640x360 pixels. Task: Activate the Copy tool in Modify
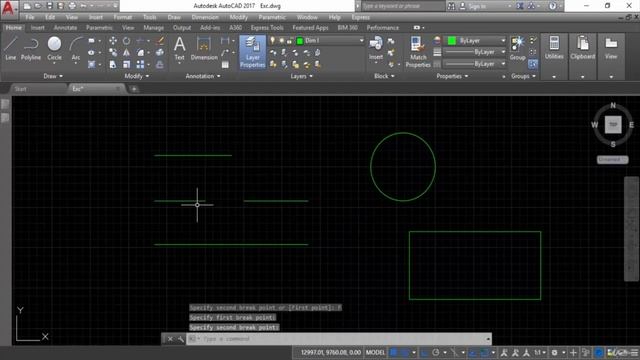pyautogui.click(x=113, y=52)
